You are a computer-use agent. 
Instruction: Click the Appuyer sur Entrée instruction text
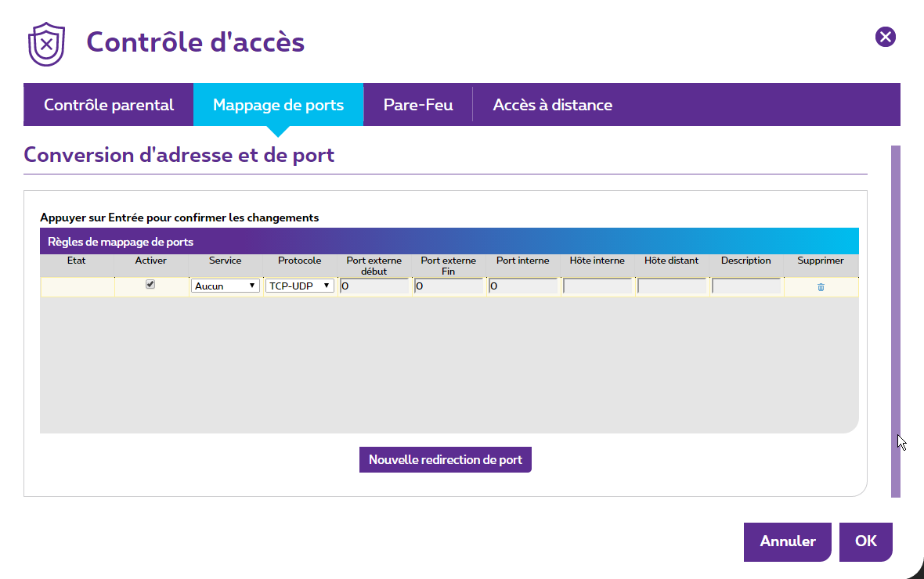[179, 218]
